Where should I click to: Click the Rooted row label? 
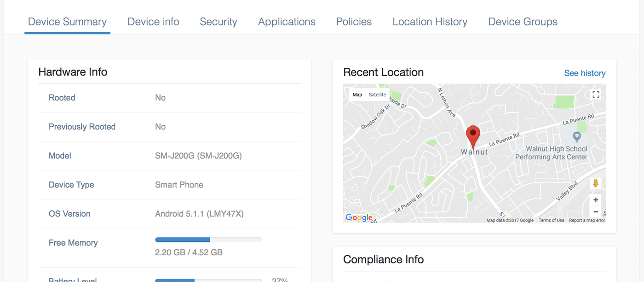(62, 98)
